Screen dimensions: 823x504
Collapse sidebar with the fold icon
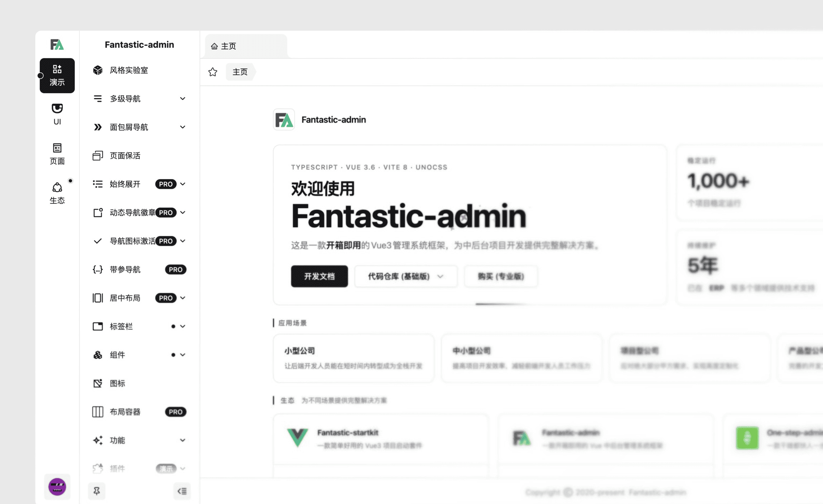click(182, 491)
